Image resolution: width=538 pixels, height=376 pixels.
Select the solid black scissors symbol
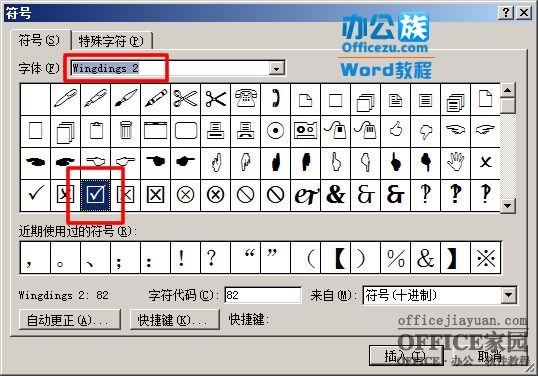point(216,99)
